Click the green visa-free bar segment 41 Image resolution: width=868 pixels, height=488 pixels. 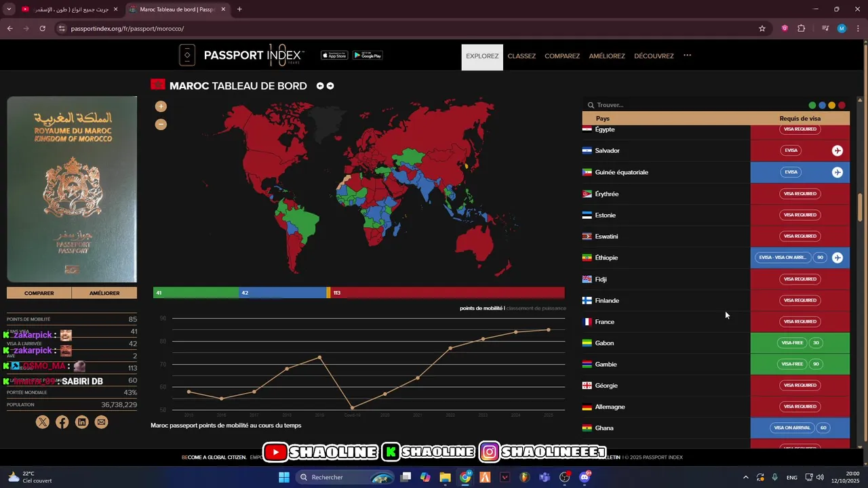click(x=196, y=293)
